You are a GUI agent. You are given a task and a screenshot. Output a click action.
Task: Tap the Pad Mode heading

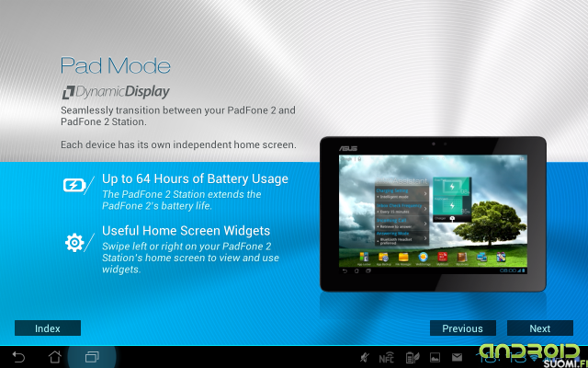pos(116,65)
